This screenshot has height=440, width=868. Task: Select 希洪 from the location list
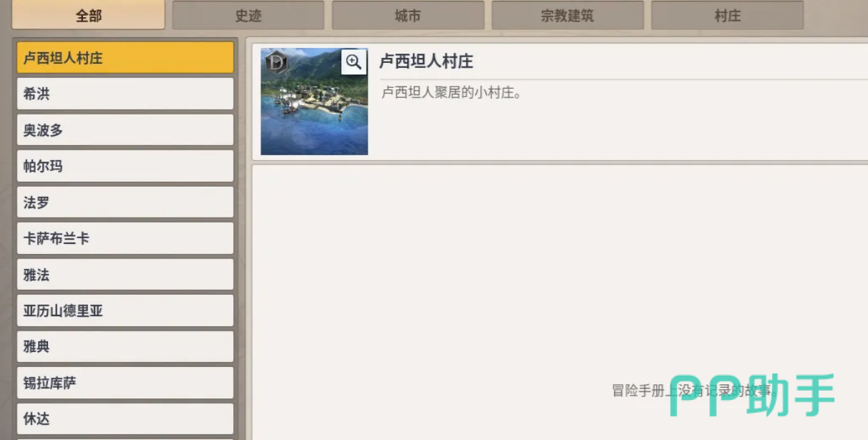[x=125, y=94]
